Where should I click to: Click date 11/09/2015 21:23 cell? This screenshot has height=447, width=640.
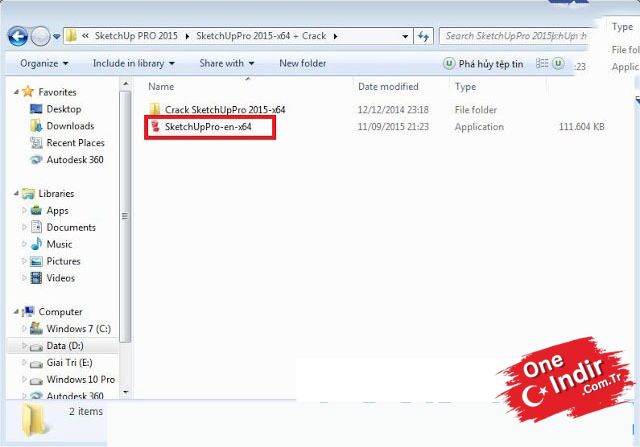[x=393, y=127]
